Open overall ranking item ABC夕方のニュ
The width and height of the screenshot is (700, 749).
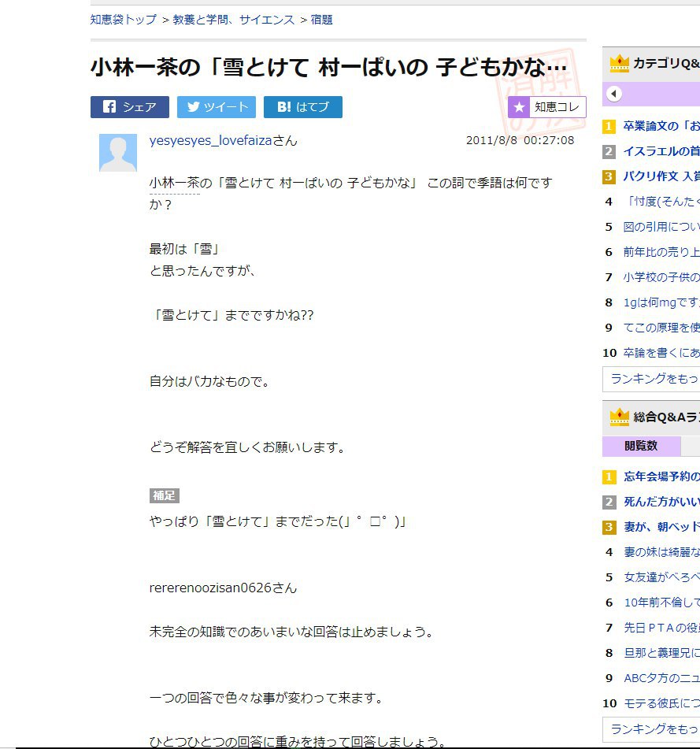pos(661,678)
